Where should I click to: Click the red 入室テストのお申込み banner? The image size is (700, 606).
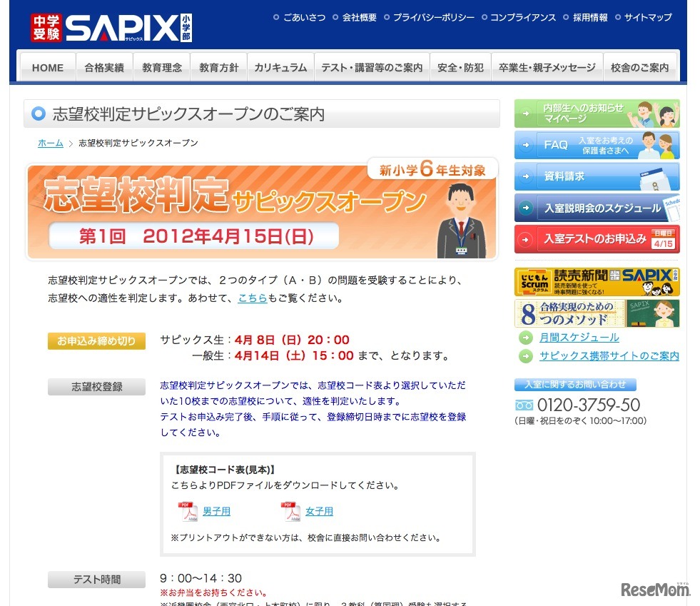click(x=597, y=239)
